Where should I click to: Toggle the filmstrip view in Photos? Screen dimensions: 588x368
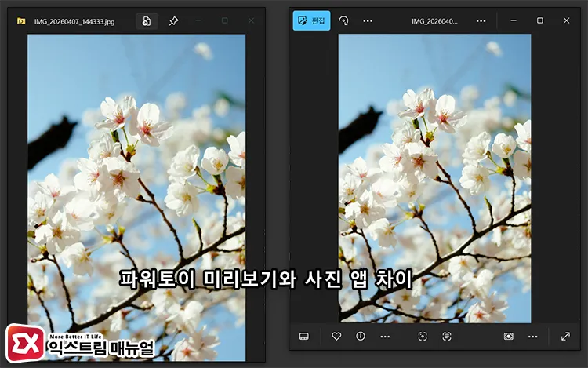[x=304, y=337]
